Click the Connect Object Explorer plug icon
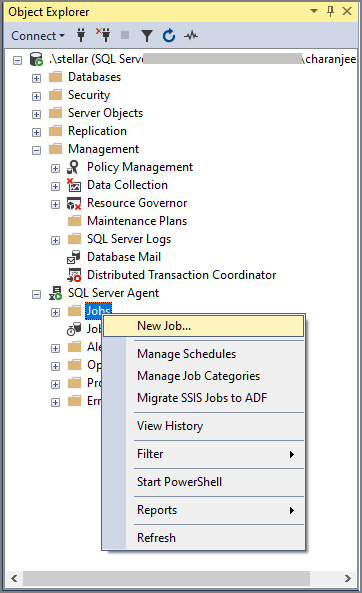Image resolution: width=362 pixels, height=593 pixels. 81,36
